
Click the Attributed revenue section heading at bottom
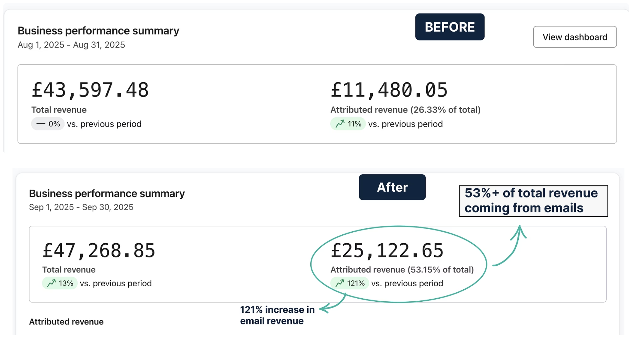66,322
